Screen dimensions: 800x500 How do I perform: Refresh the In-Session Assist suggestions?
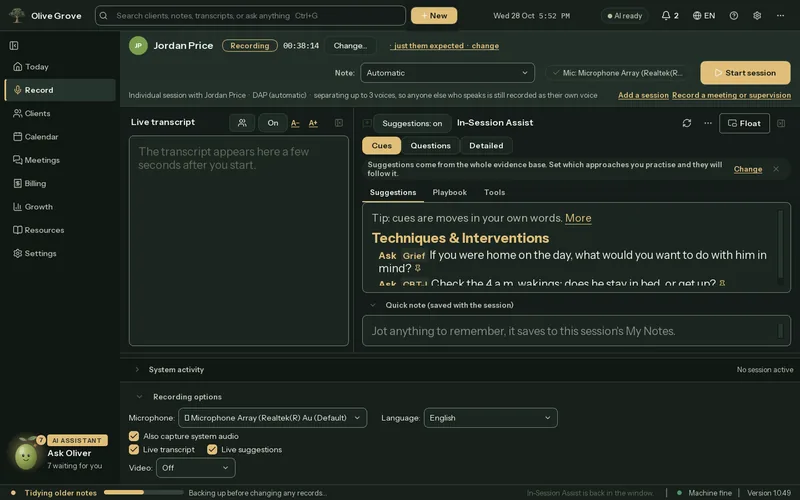(x=687, y=123)
